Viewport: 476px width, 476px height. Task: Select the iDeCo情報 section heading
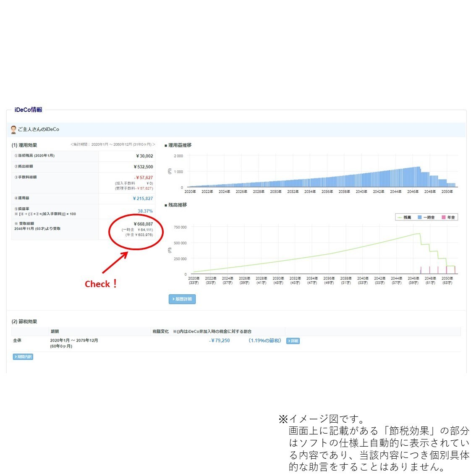click(29, 110)
